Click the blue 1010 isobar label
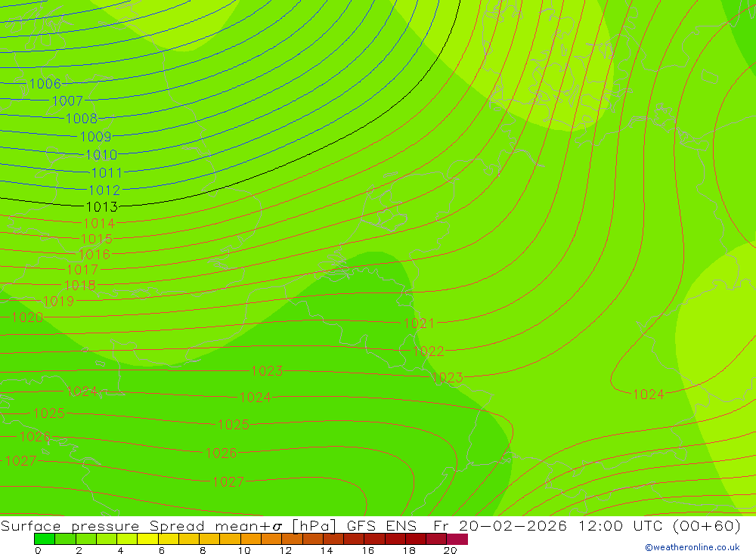The width and height of the screenshot is (756, 554). tap(101, 154)
